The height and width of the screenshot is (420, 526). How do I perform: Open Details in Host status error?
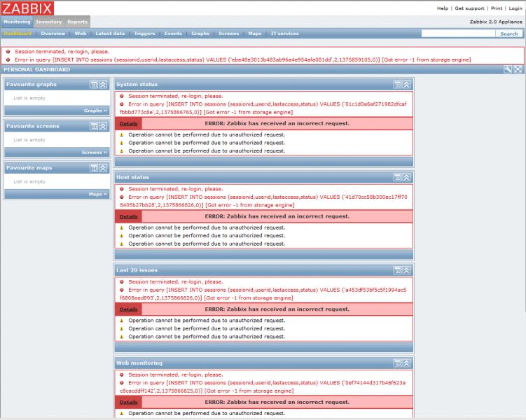128,216
